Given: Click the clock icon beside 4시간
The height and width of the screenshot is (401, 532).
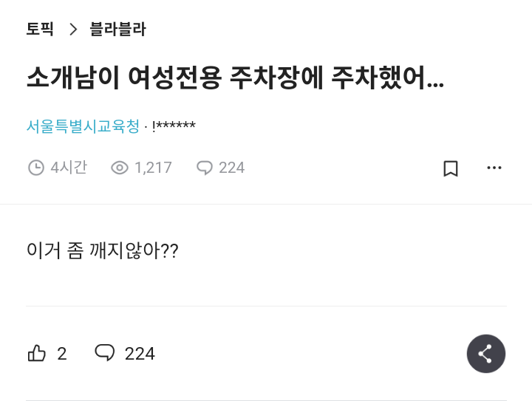Looking at the screenshot, I should click(x=35, y=168).
